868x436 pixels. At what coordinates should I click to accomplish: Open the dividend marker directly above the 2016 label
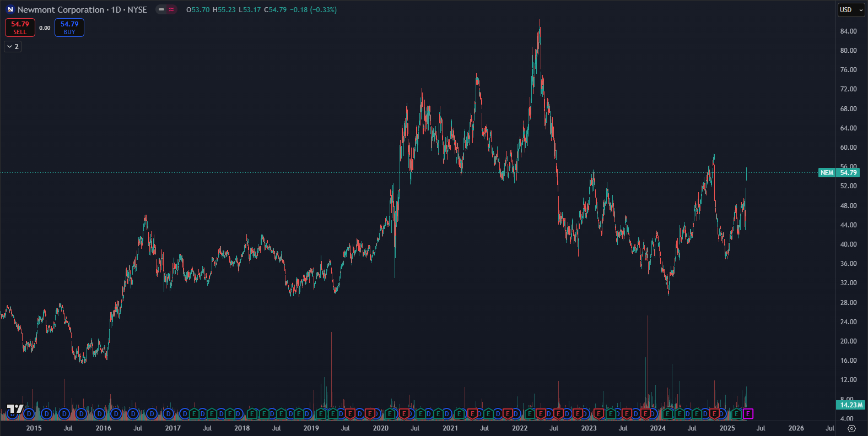pos(100,413)
